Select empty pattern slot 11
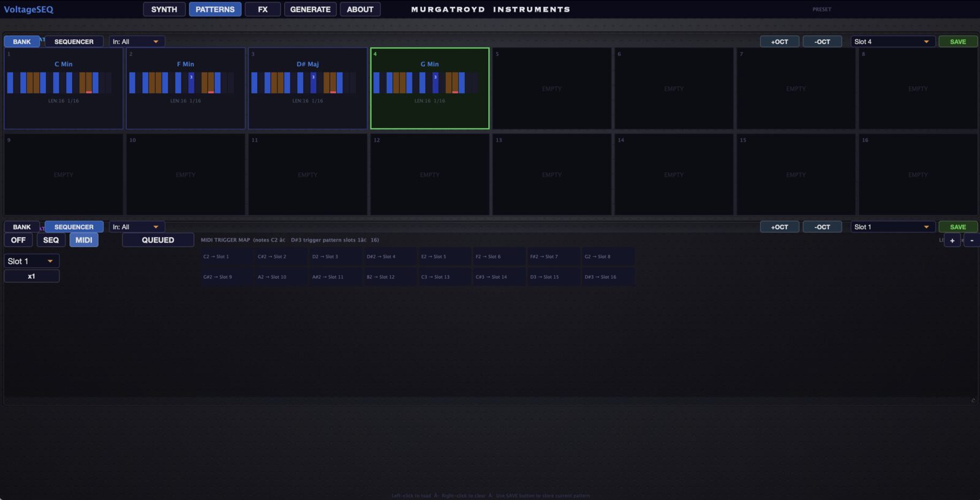 pyautogui.click(x=307, y=175)
